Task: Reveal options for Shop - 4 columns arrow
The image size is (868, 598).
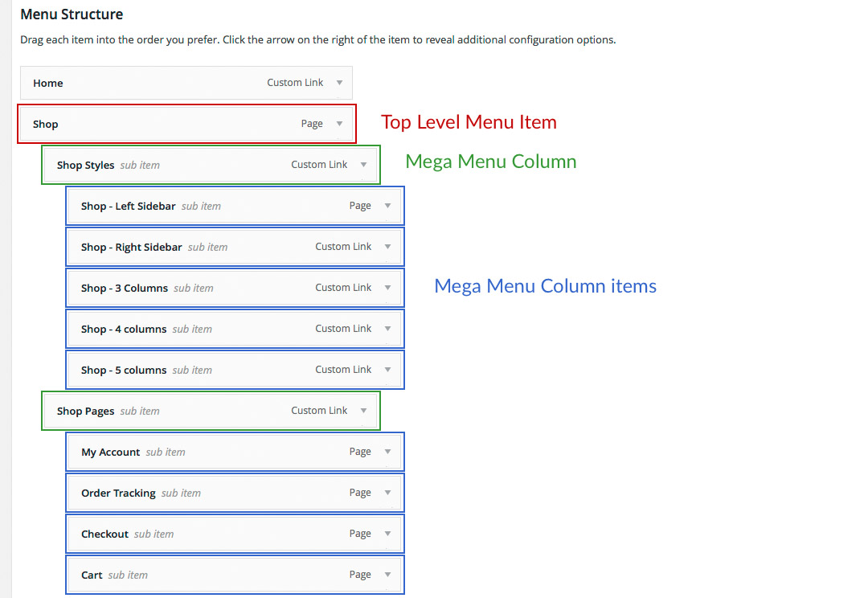Action: tap(387, 329)
